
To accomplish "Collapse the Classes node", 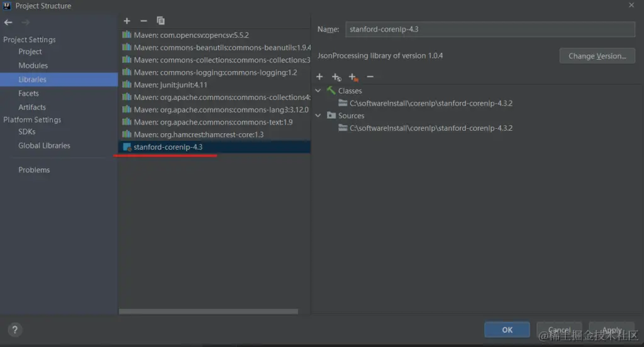I will [318, 91].
